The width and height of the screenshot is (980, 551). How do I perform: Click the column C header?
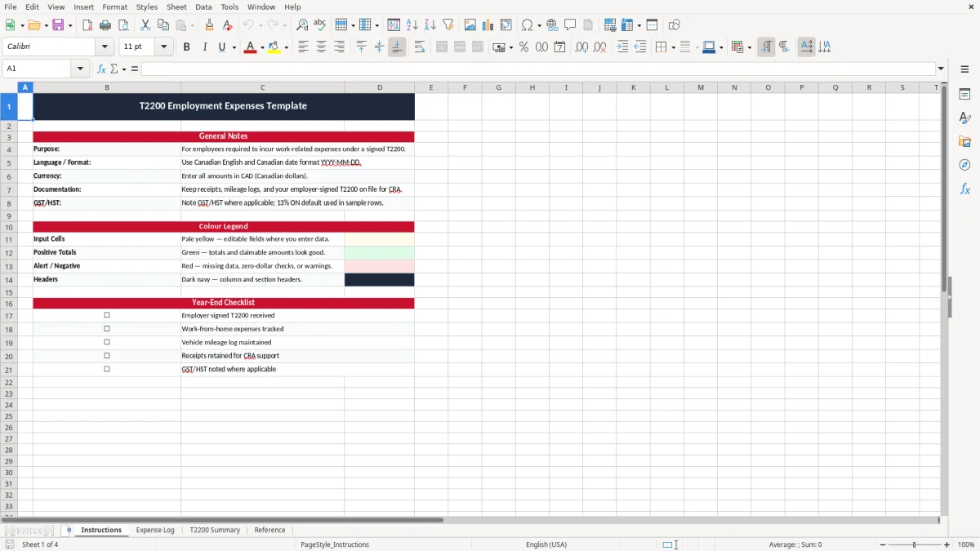click(262, 87)
